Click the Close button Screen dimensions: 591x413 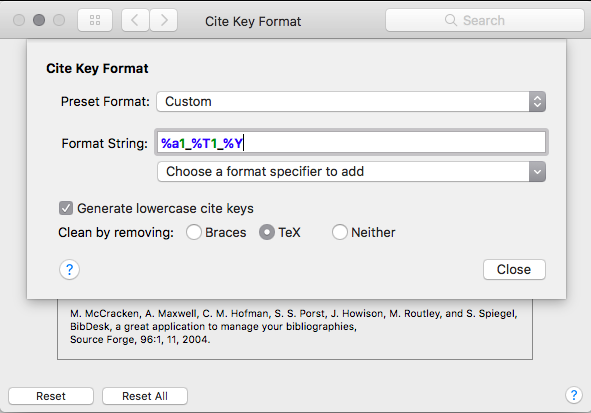tap(514, 269)
